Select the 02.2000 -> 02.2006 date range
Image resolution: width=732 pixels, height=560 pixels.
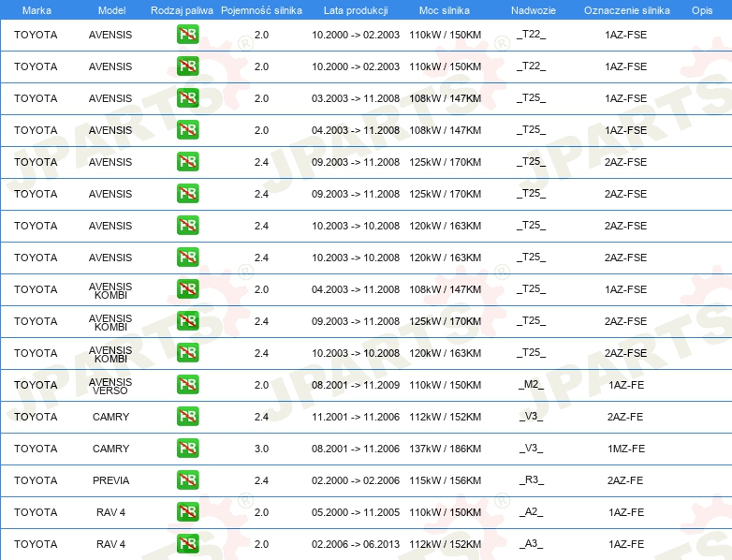pyautogui.click(x=356, y=480)
